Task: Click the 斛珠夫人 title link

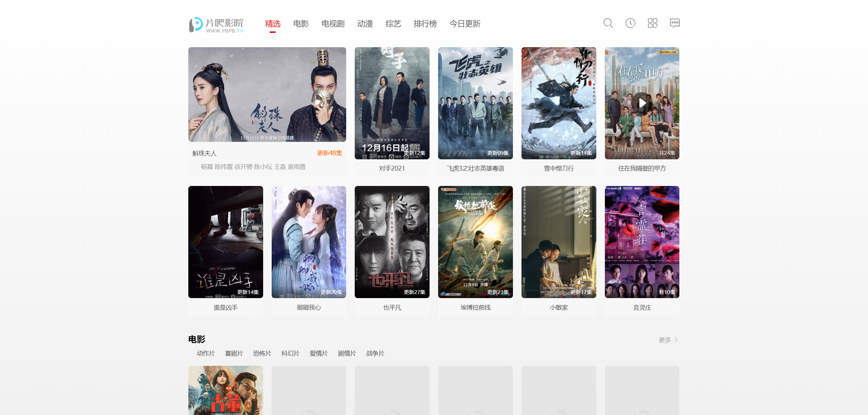Action: [x=204, y=153]
